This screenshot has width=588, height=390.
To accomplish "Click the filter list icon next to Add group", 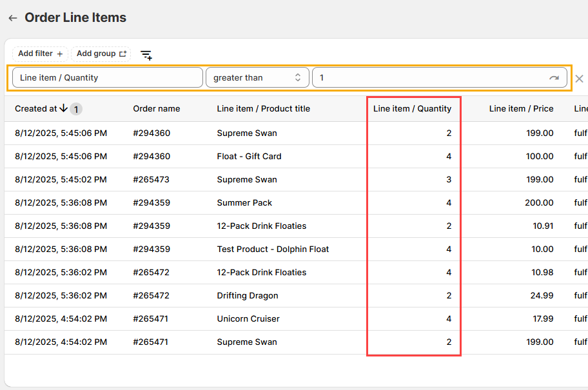I will [x=146, y=55].
